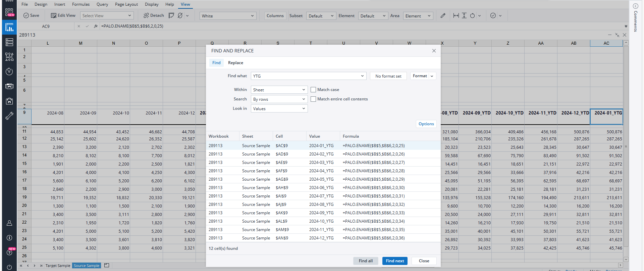Click the auto-fit column width icon
Screen dimensions: 644x271
[x=456, y=16]
